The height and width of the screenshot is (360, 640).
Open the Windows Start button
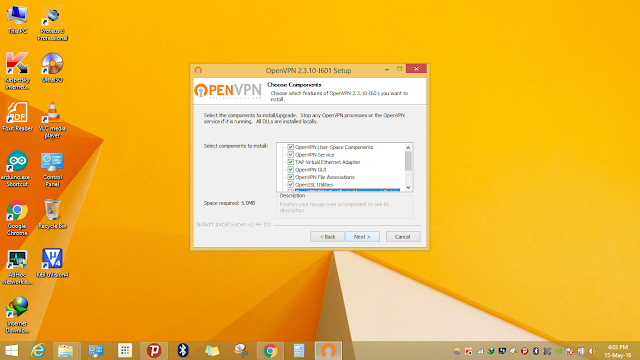pos(11,351)
